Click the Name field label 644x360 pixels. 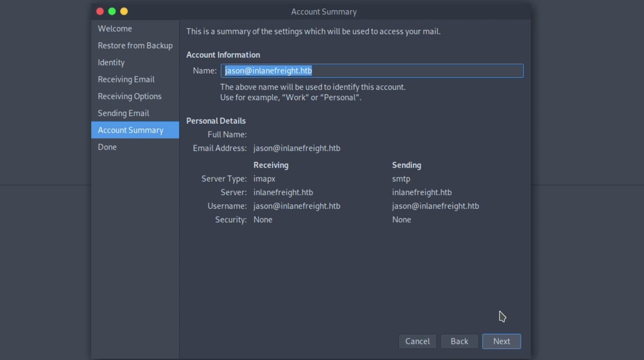pos(205,70)
